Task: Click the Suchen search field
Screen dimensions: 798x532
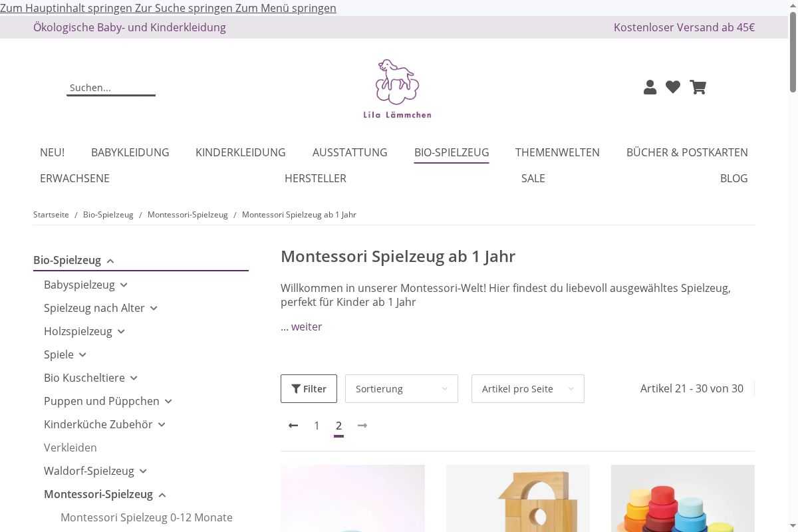Action: click(110, 88)
